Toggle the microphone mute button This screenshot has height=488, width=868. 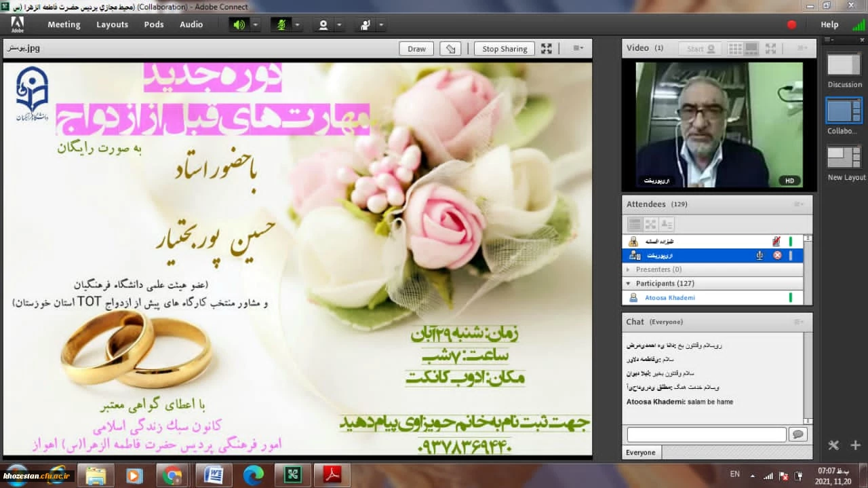pyautogui.click(x=280, y=24)
